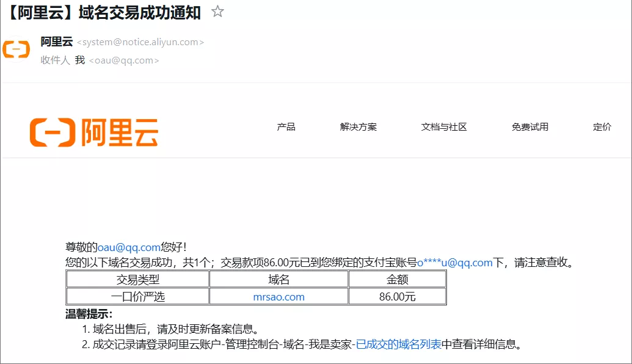
Task: Click the tip 域名出售后，请及时更新备案信息
Action: coord(176,329)
